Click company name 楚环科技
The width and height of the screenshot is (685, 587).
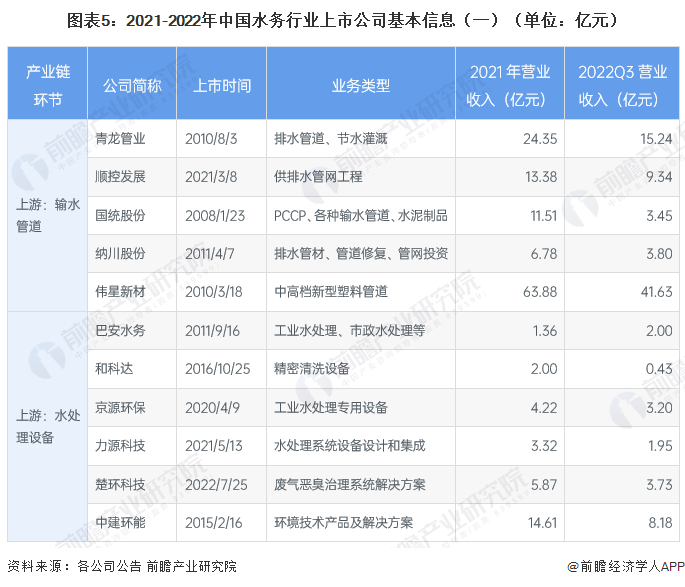(x=120, y=484)
